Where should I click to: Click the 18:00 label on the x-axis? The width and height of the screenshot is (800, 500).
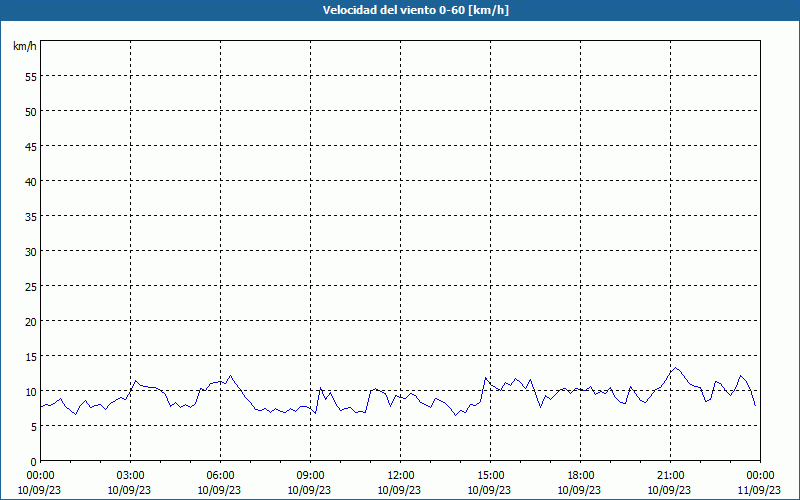(x=580, y=475)
